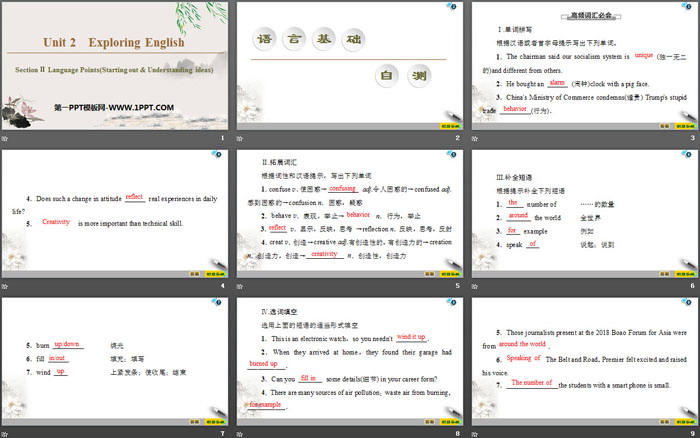Click the small beige button on slide 3

pos(665,126)
